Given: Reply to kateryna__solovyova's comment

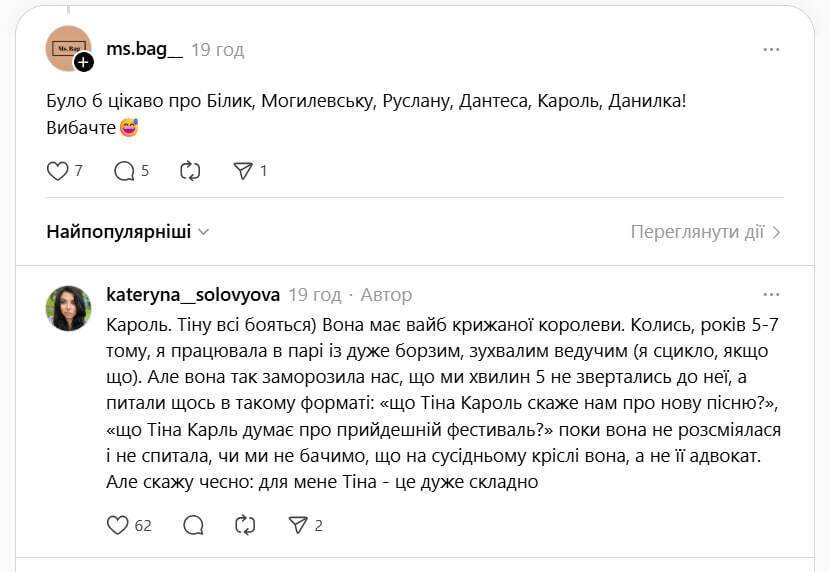Looking at the screenshot, I should coord(194,525).
